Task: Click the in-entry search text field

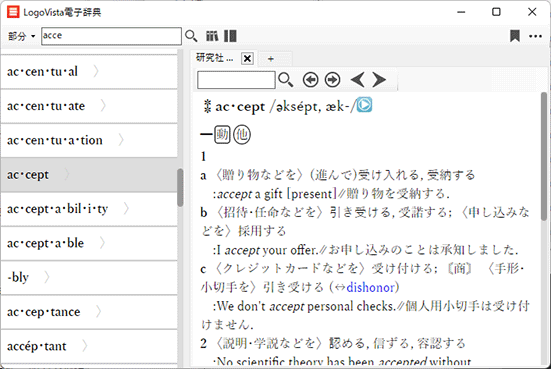Action: [236, 80]
